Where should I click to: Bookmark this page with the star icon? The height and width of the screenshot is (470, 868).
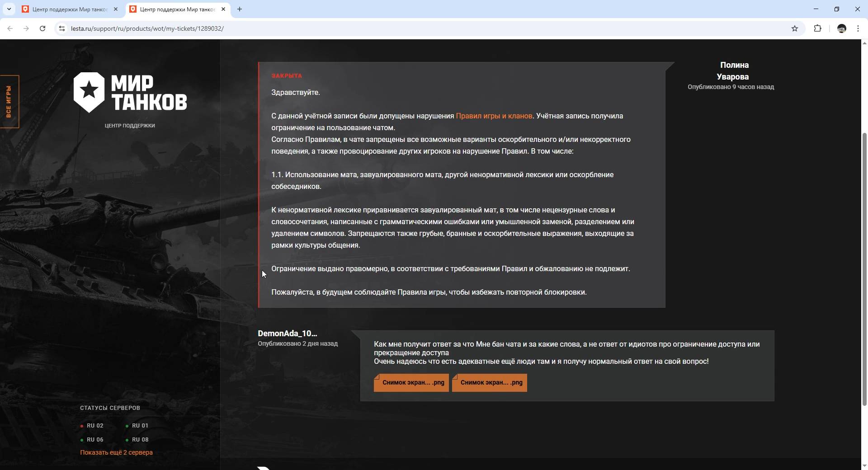[795, 28]
